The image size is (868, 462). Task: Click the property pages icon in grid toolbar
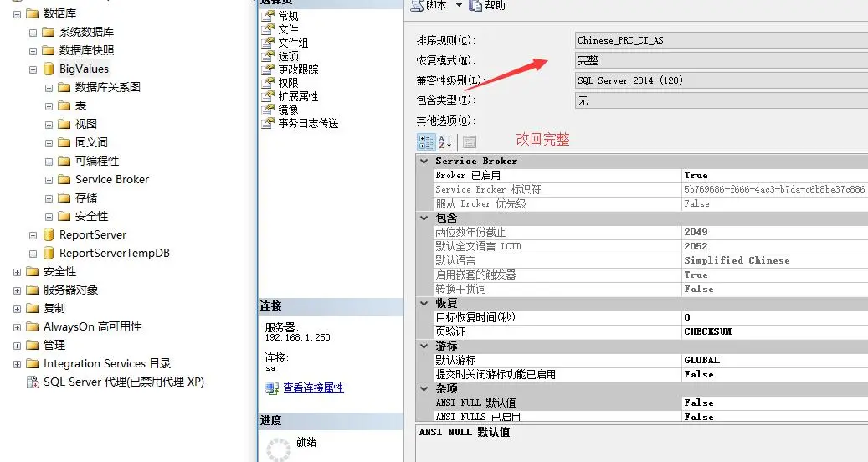(470, 142)
